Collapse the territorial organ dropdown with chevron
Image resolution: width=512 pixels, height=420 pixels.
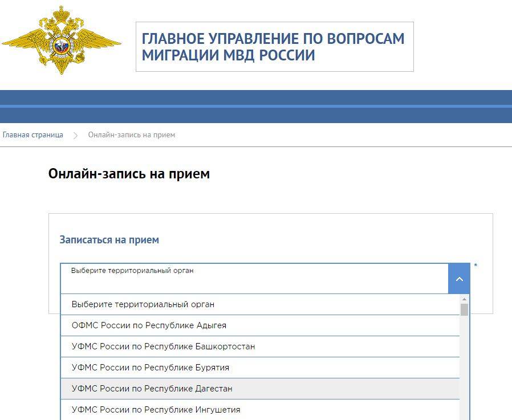[459, 279]
